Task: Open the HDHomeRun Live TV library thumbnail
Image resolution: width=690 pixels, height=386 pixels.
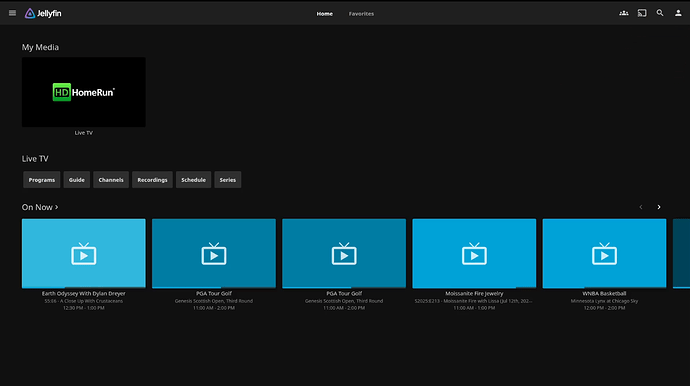Action: click(84, 92)
